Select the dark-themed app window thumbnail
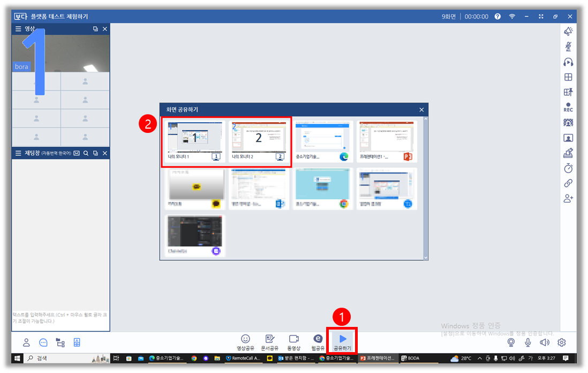This screenshot has height=373, width=588. pos(194,236)
